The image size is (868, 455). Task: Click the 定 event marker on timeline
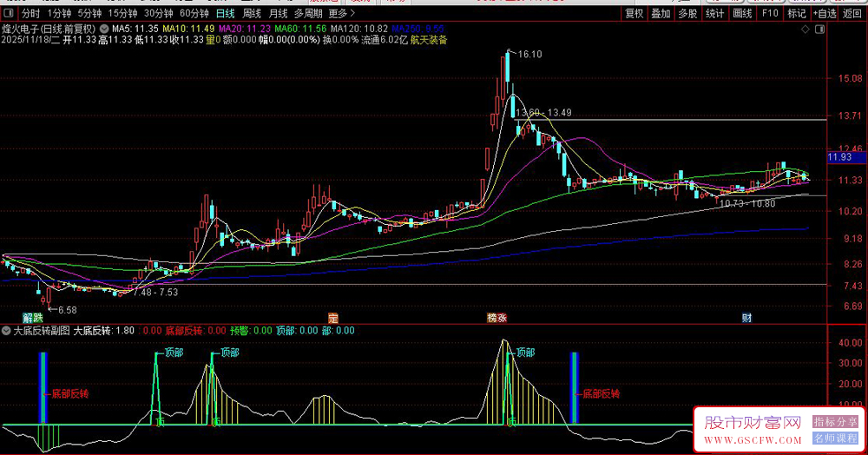(332, 318)
